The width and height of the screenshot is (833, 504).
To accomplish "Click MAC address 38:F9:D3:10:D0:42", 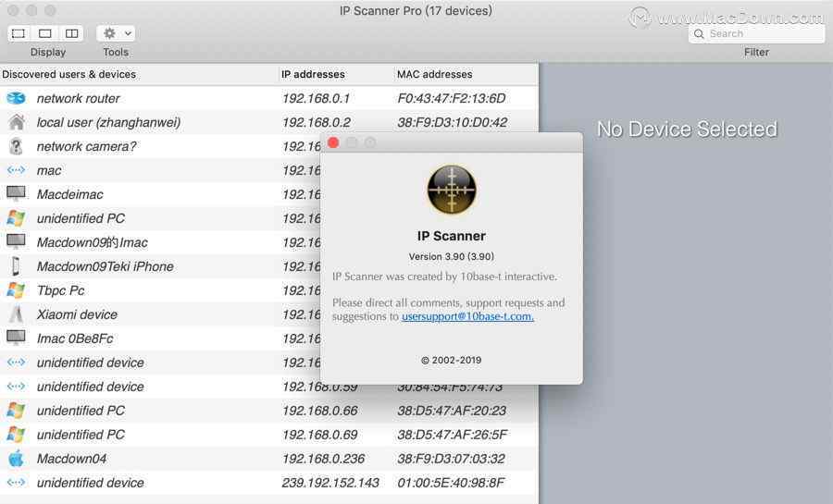I will point(452,122).
